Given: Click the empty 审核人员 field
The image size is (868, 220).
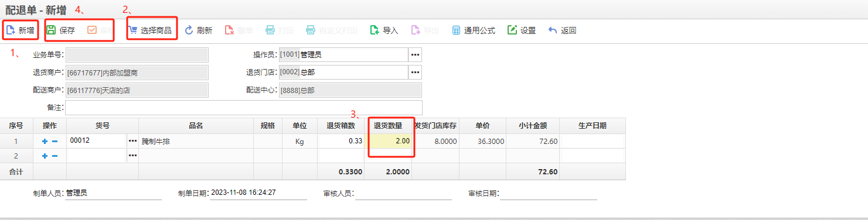Looking at the screenshot, I should coord(403,192).
